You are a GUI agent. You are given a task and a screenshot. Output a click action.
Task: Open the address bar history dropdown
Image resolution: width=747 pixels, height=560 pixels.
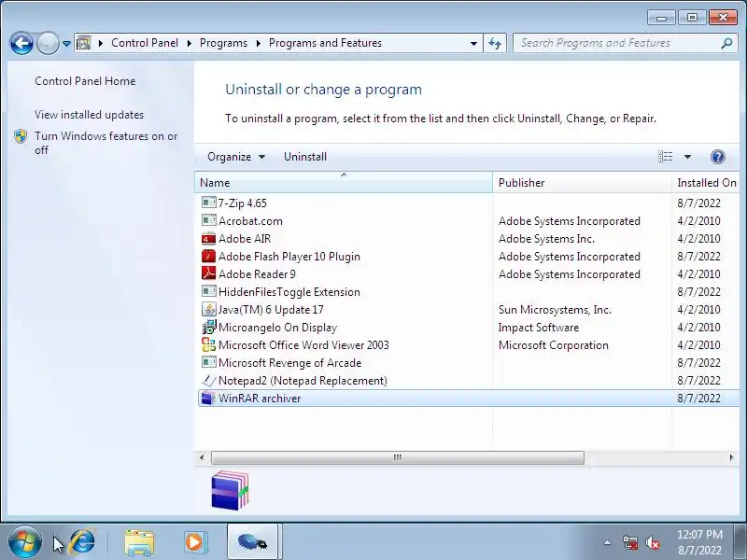[x=473, y=43]
